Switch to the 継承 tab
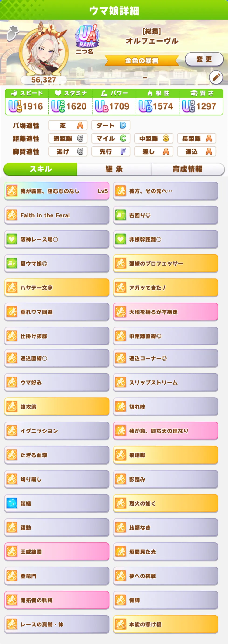Image resolution: width=228 pixels, height=644 pixels. (x=114, y=169)
